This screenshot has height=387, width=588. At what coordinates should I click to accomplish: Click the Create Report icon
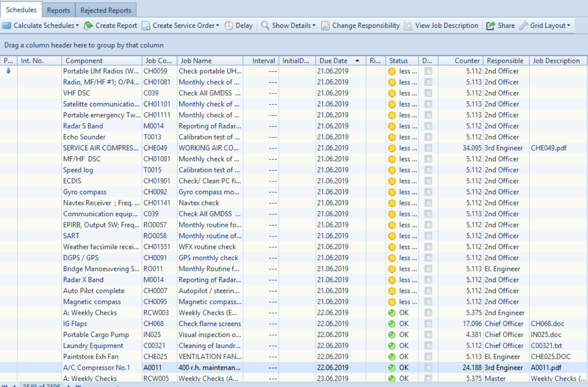(88, 26)
